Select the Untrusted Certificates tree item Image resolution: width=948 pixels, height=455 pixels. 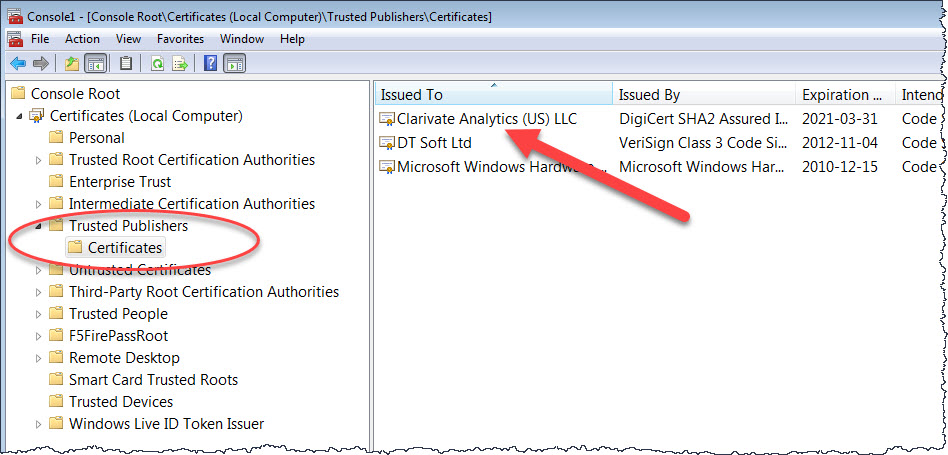point(140,269)
